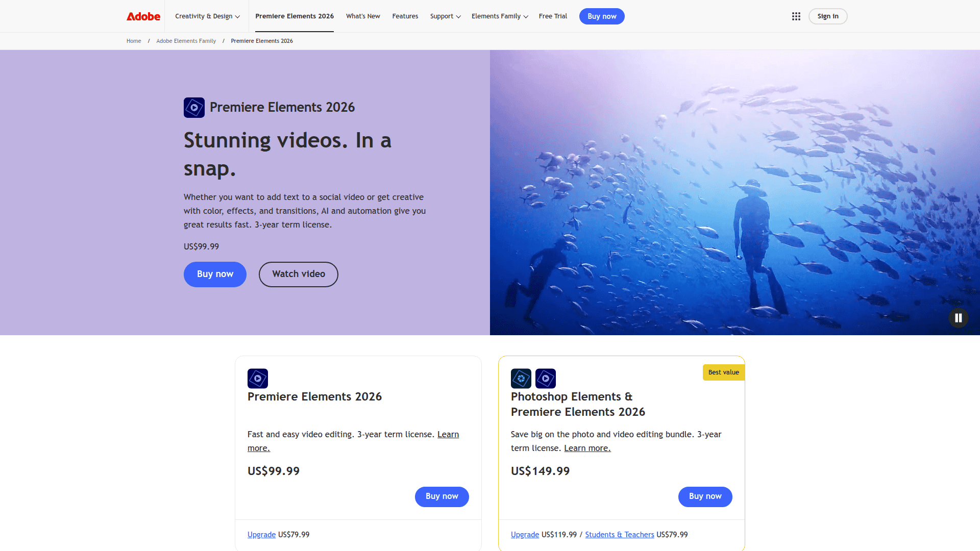Click the Premiere Elements 2026 breadcrumb text
This screenshot has width=980, height=551.
tap(262, 41)
